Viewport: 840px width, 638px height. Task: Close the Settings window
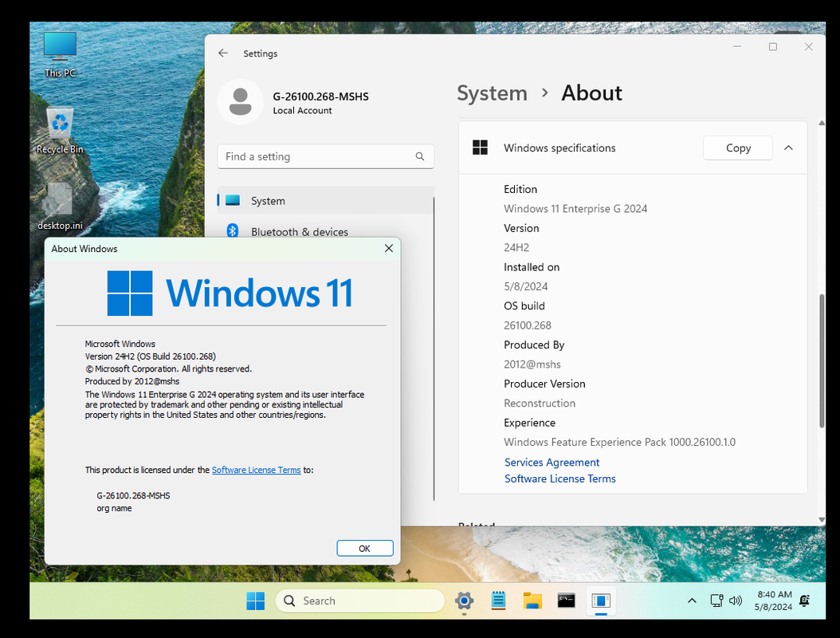[x=808, y=46]
